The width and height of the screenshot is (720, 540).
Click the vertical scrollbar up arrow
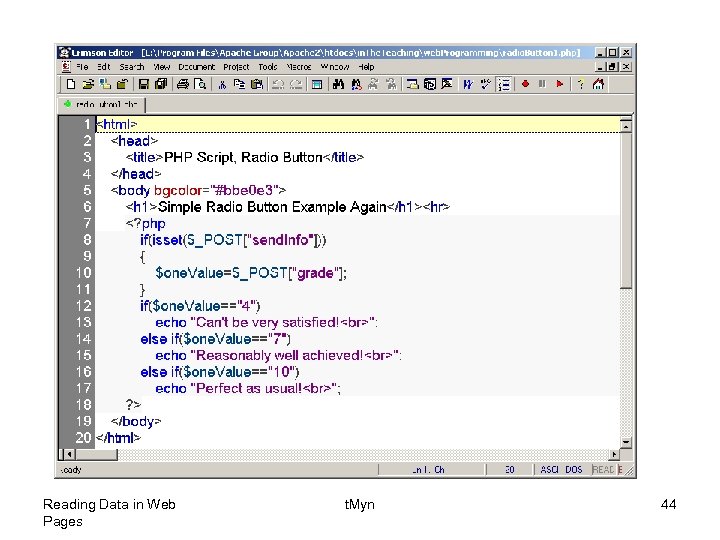pyautogui.click(x=625, y=126)
